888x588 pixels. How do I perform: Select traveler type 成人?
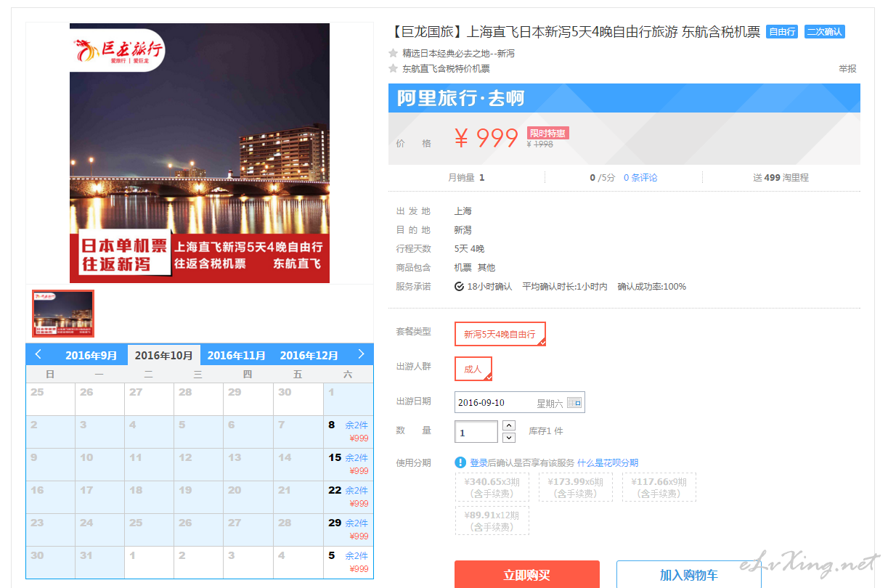point(473,369)
